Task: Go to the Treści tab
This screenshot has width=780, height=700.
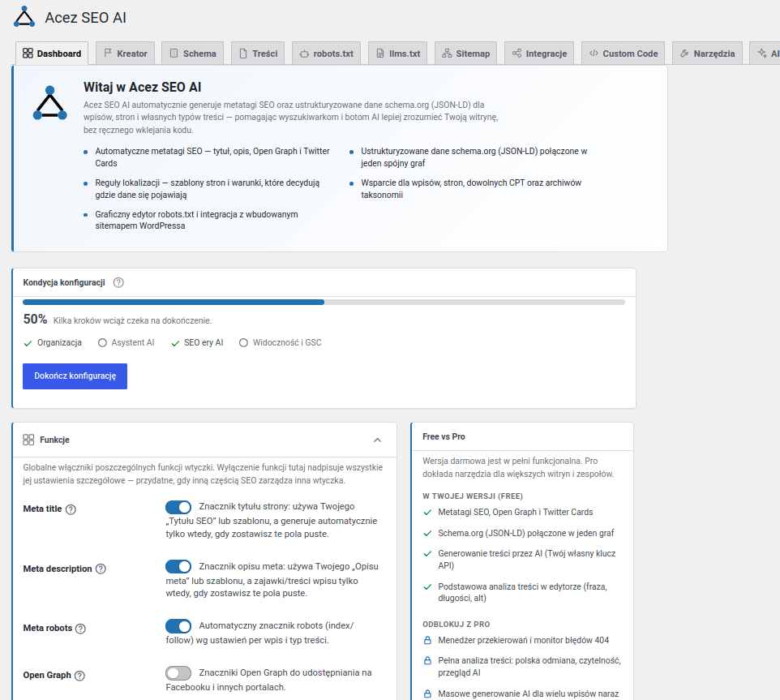Action: 258,54
